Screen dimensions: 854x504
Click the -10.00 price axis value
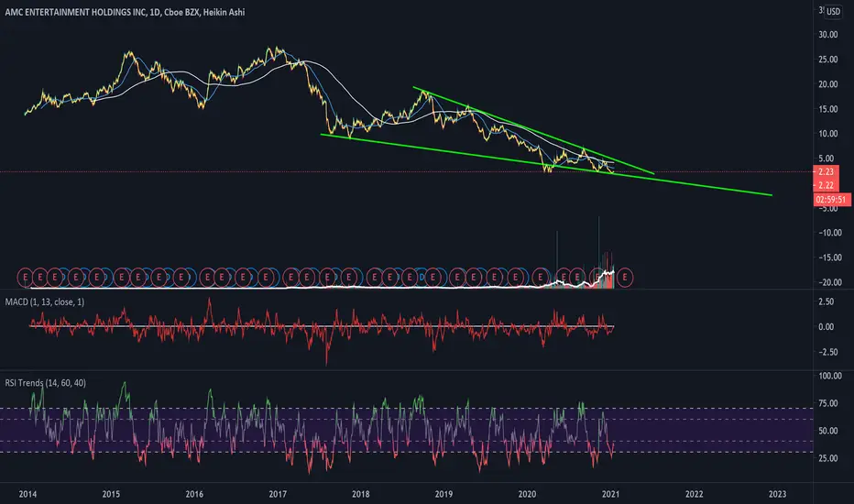tap(829, 233)
